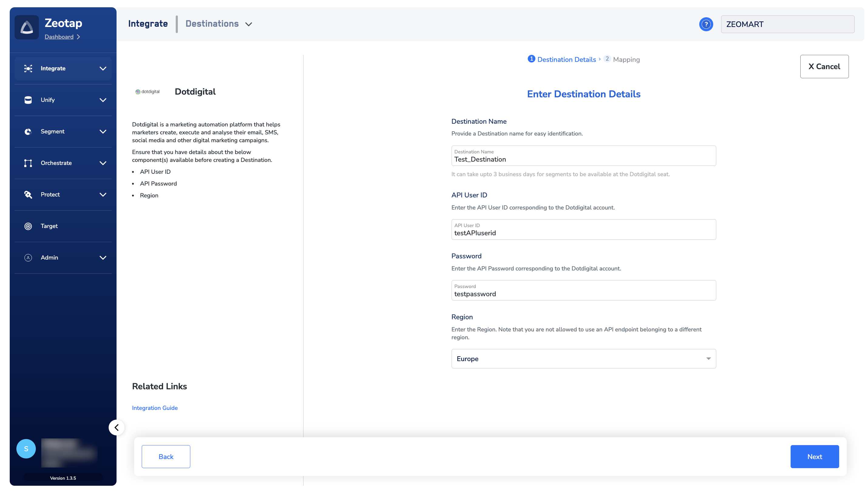The width and height of the screenshot is (868, 493).
Task: Click the API User ID field
Action: click(583, 233)
